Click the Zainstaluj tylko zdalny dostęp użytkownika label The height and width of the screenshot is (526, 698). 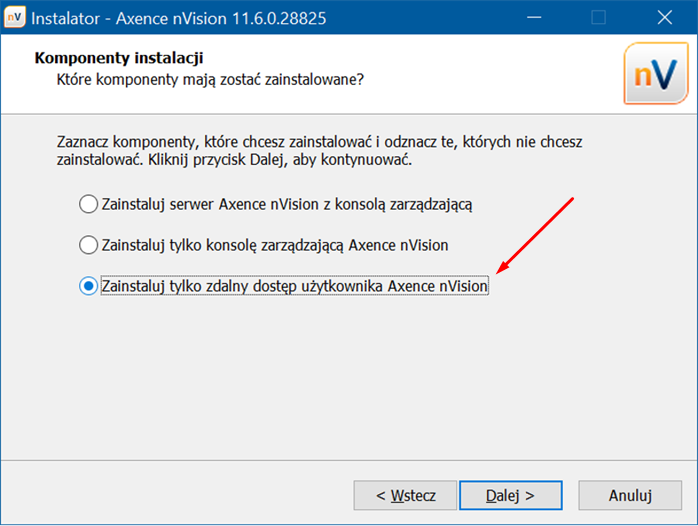click(295, 286)
